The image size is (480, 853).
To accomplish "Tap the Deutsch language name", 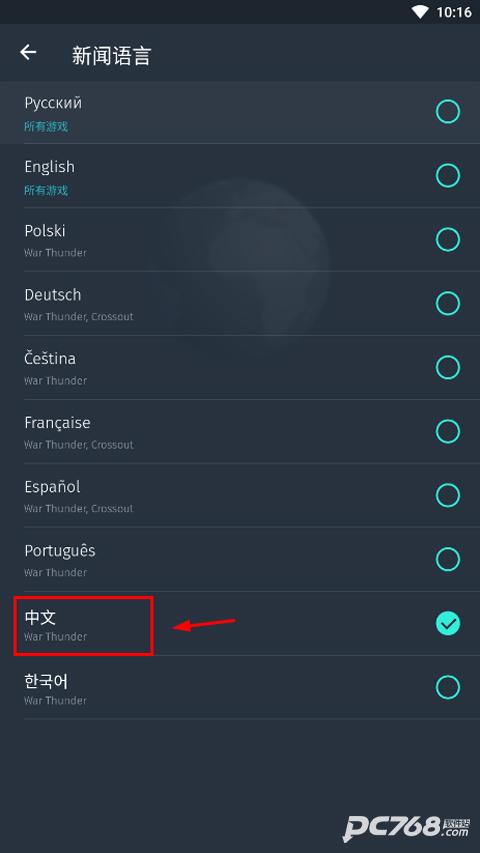I will [53, 295].
